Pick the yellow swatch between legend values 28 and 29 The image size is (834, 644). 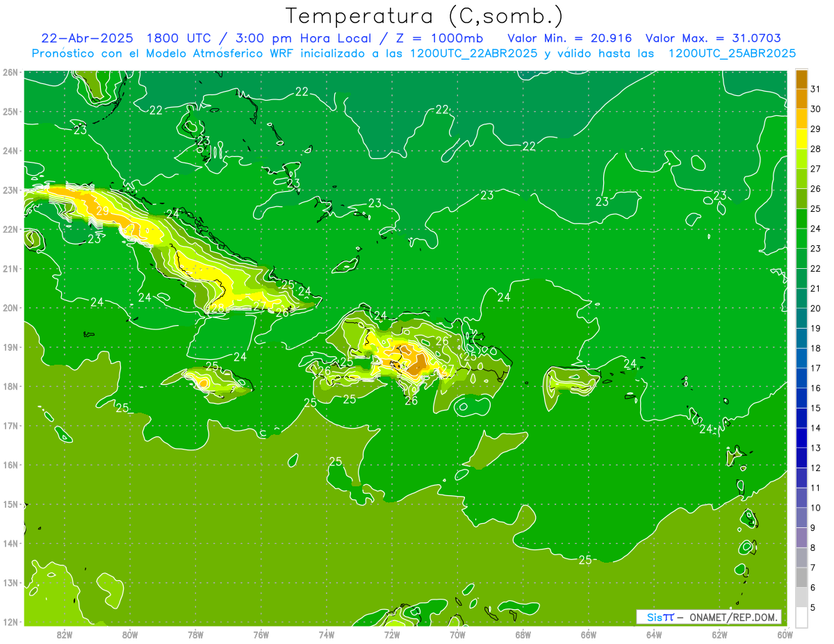pos(801,139)
